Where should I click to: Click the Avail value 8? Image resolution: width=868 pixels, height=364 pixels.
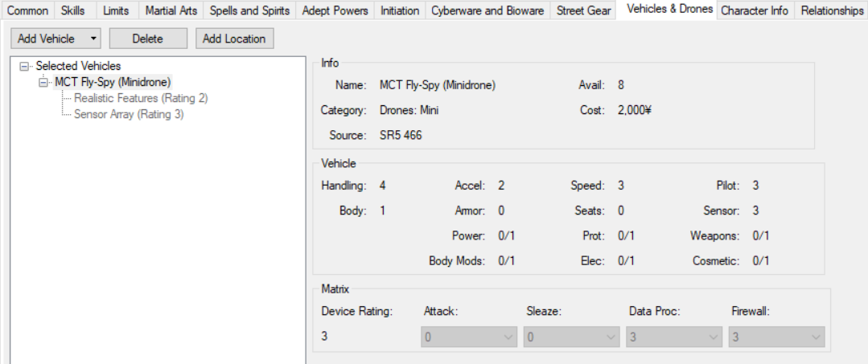click(x=621, y=86)
